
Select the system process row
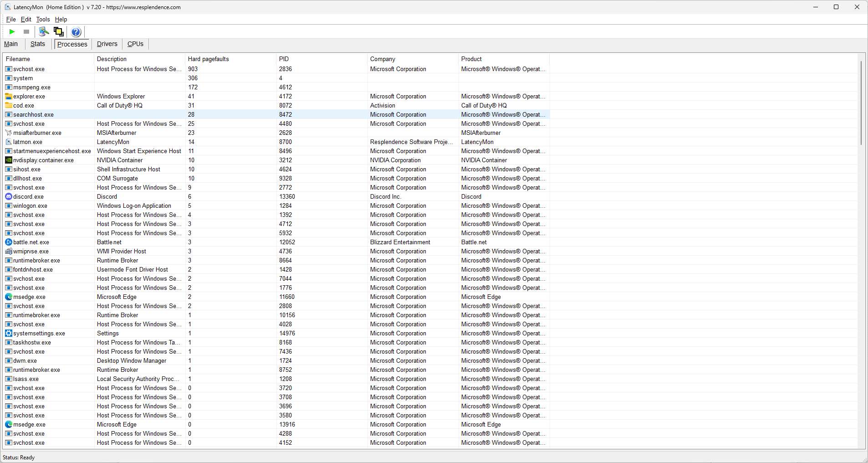coord(276,78)
